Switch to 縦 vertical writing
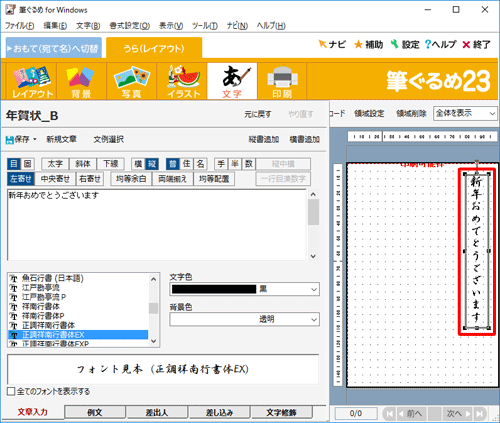The height and width of the screenshot is (423, 500). [152, 164]
